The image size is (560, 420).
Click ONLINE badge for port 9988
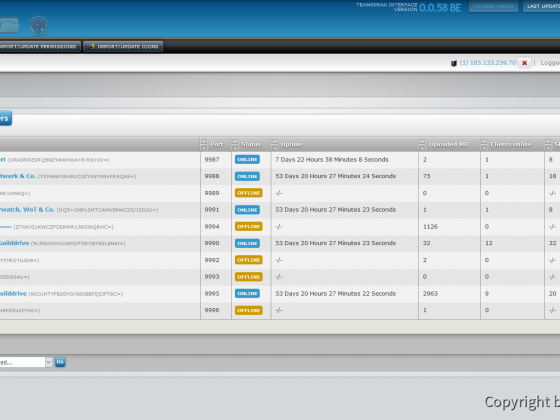(x=247, y=176)
